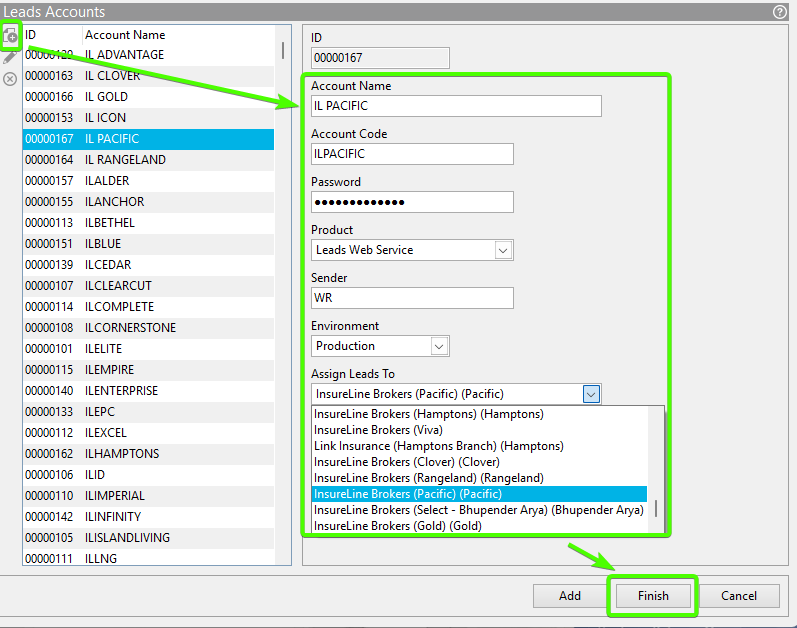Collapse the Assign Leads To dropdown arrow
Viewport: 797px width, 628px height.
pyautogui.click(x=591, y=394)
